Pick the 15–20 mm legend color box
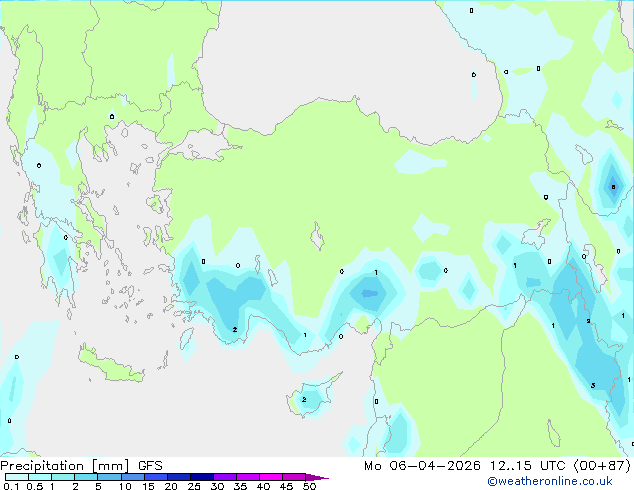This screenshot has width=634, height=490. pyautogui.click(x=156, y=477)
